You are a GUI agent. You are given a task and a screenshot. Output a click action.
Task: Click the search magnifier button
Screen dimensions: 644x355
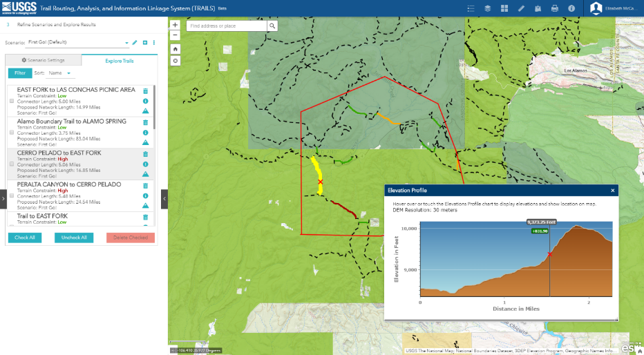click(x=272, y=26)
